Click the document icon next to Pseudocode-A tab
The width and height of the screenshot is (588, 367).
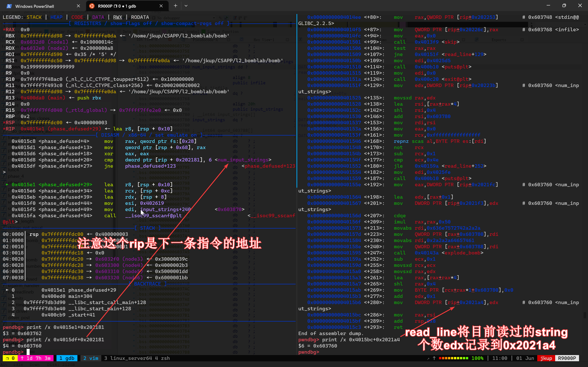point(184,40)
